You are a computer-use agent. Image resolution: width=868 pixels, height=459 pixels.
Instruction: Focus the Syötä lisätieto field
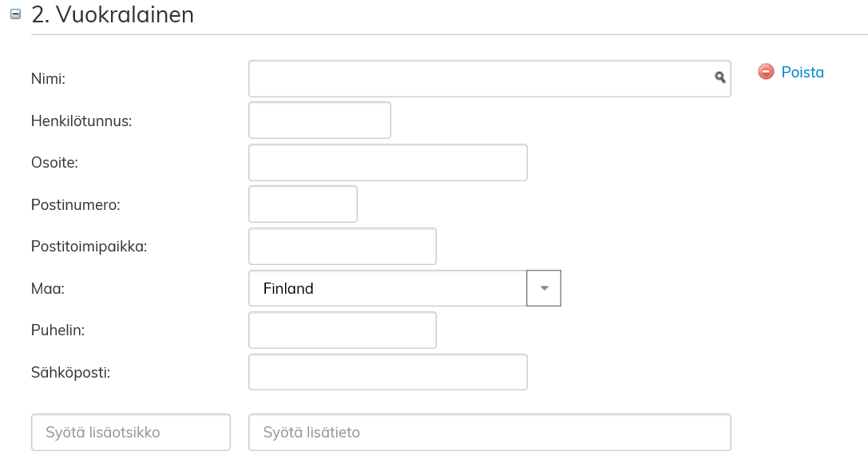(489, 433)
